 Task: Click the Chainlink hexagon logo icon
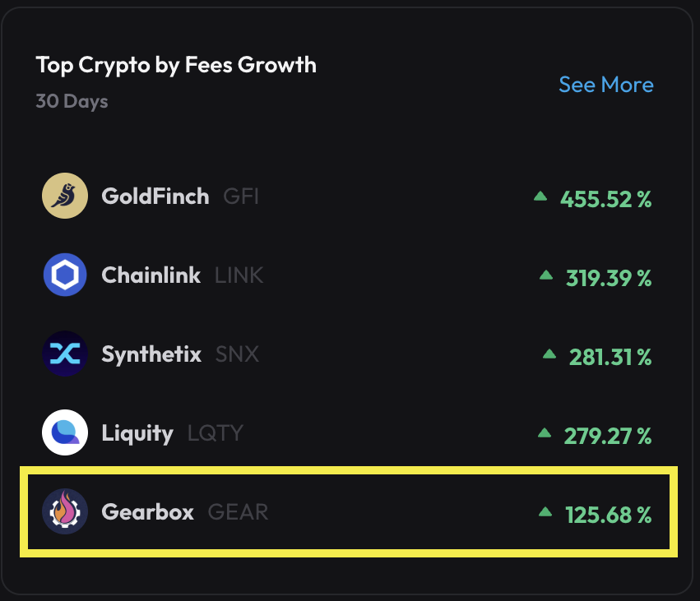point(65,275)
